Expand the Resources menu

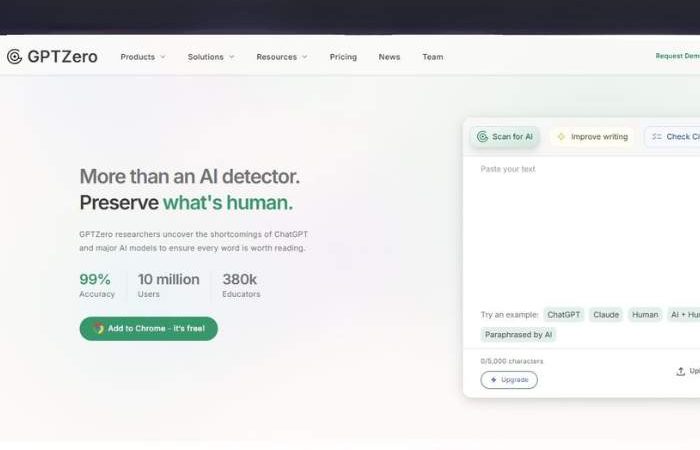[282, 57]
